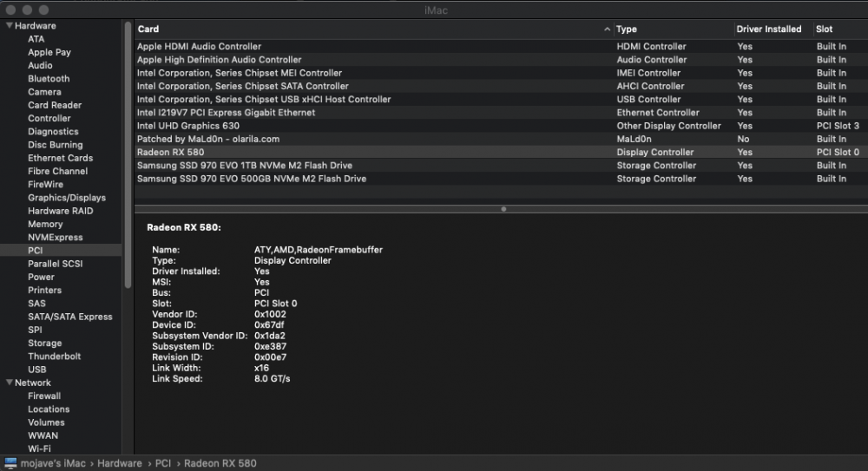The image size is (868, 471).
Task: Click mojave's iMac in the path bar
Action: click(53, 463)
